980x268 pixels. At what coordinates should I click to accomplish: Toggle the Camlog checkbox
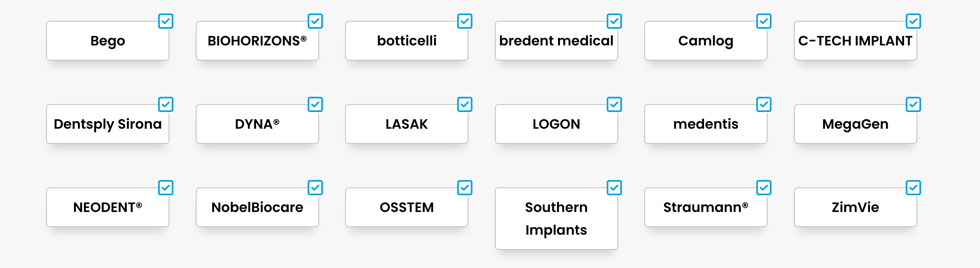click(x=763, y=21)
